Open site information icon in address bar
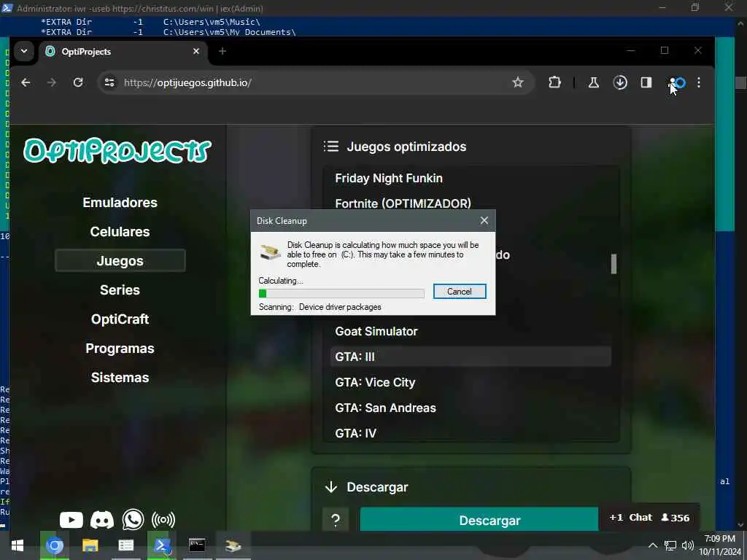The height and width of the screenshot is (560, 747). 109,82
